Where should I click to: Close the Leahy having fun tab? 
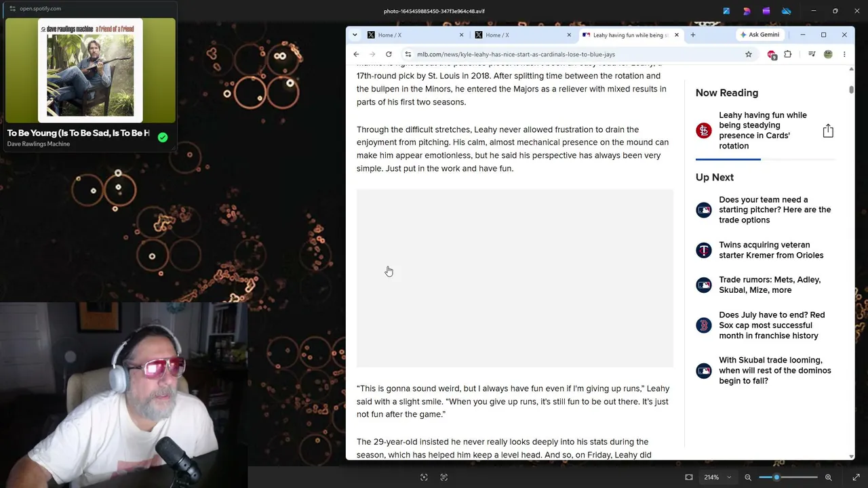pyautogui.click(x=676, y=35)
